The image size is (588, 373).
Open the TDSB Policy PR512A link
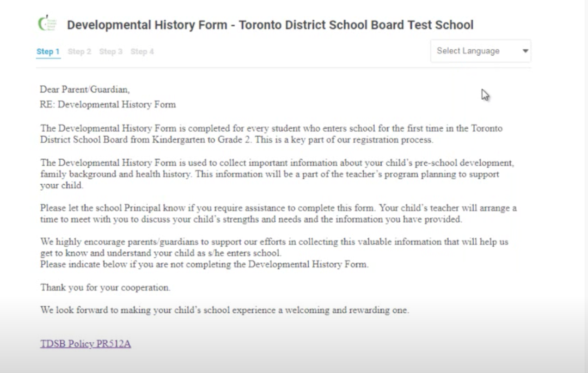pyautogui.click(x=85, y=344)
